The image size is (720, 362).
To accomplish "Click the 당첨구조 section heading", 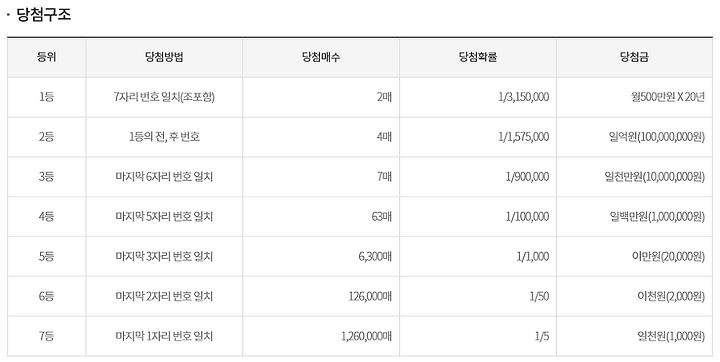I will (44, 14).
